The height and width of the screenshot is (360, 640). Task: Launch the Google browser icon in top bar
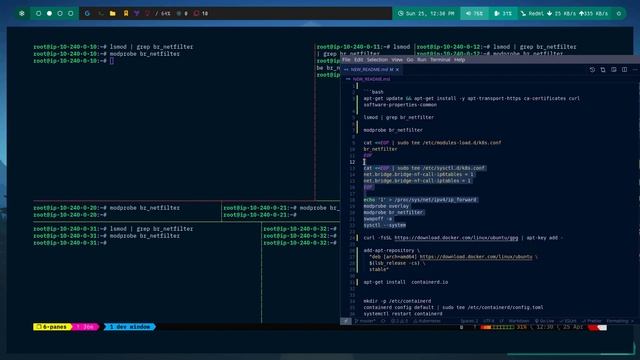tap(87, 13)
